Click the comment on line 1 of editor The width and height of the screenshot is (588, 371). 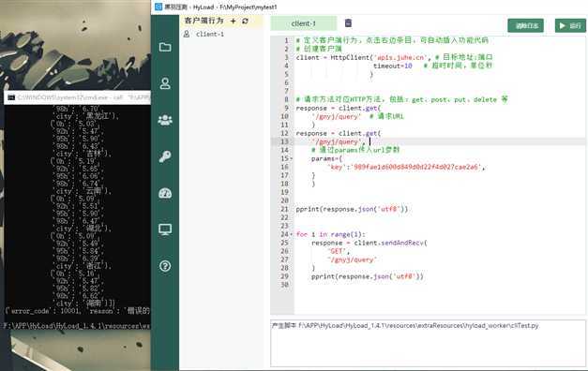pyautogui.click(x=392, y=40)
